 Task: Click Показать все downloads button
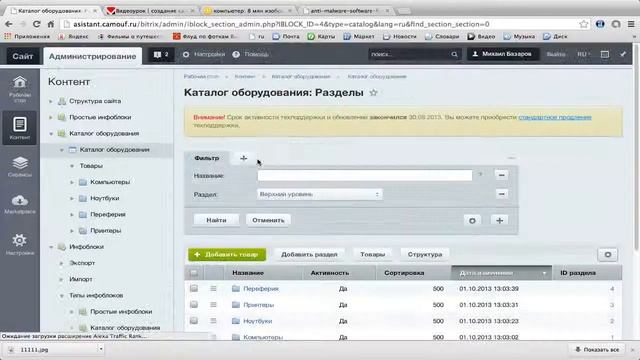596,350
